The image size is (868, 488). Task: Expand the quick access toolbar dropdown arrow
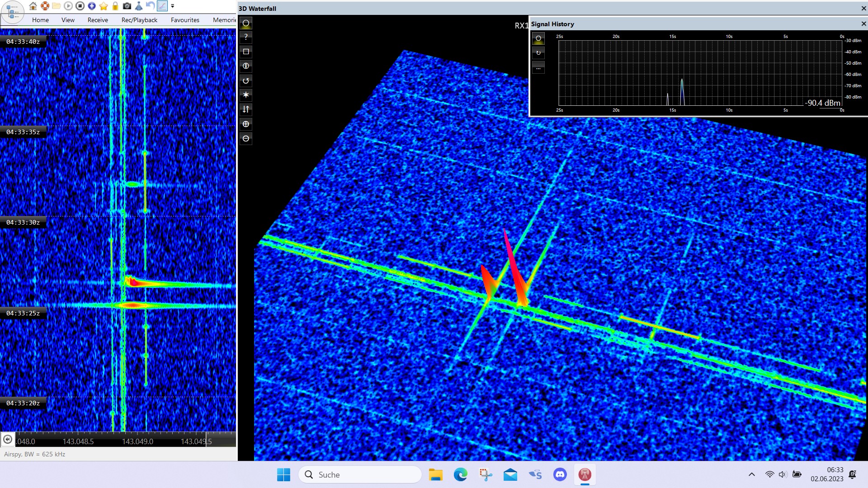click(x=172, y=6)
